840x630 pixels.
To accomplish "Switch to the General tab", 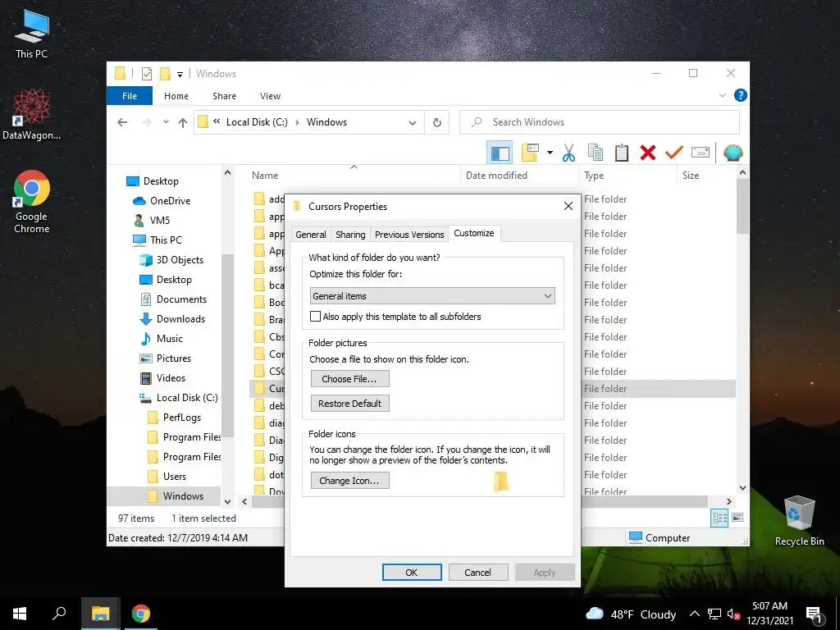I will [x=311, y=235].
